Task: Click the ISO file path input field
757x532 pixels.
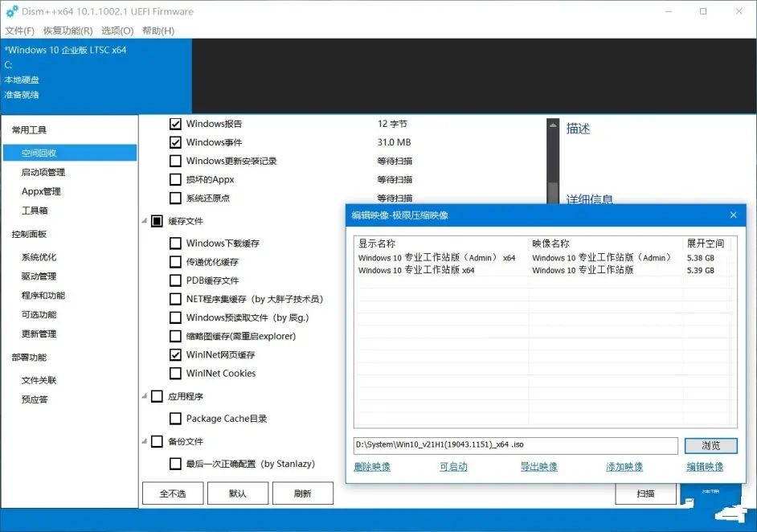Action: tap(516, 445)
